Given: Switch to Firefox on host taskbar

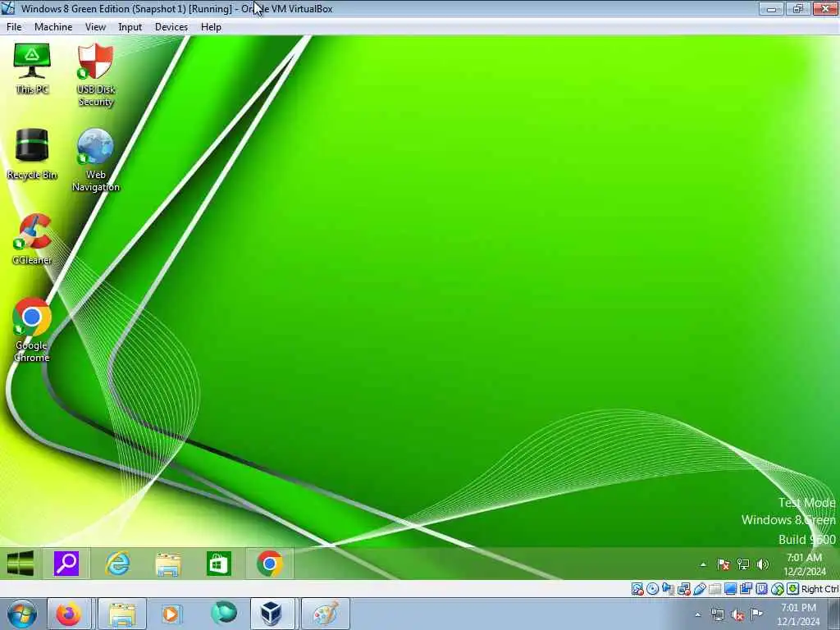Looking at the screenshot, I should pos(69,614).
